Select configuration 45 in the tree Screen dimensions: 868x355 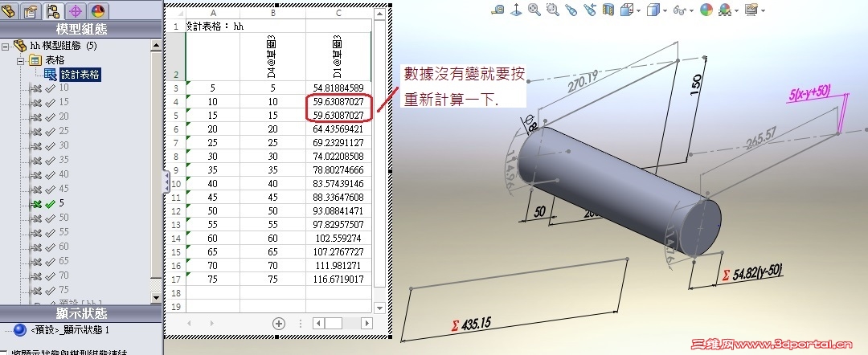(x=63, y=189)
